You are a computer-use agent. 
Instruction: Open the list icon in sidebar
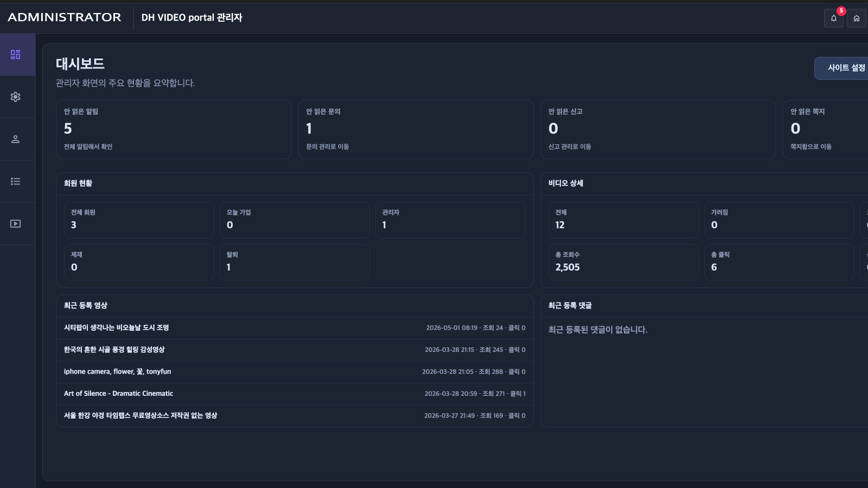pos(15,182)
